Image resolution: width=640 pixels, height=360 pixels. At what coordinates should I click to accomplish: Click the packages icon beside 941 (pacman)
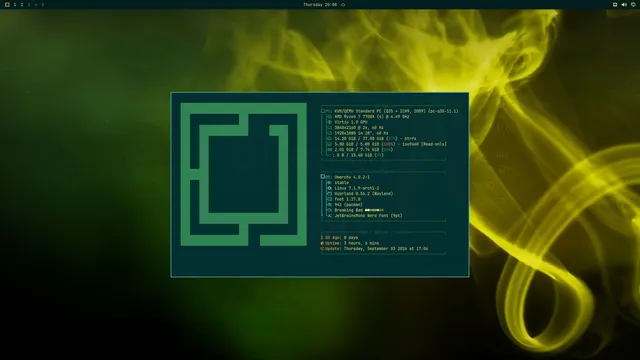[330, 204]
